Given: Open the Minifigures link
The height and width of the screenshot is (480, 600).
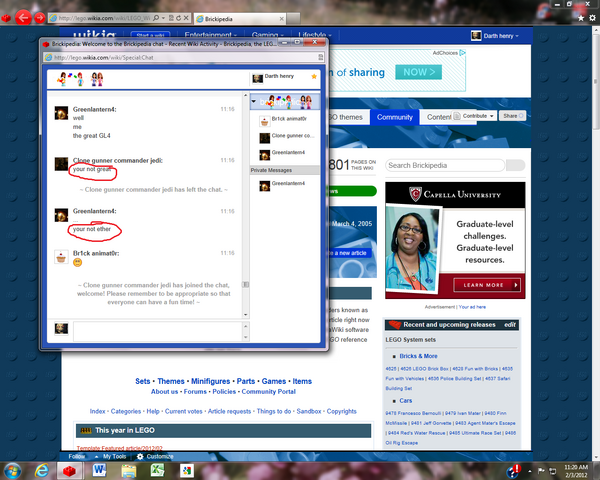Looking at the screenshot, I should [x=210, y=381].
